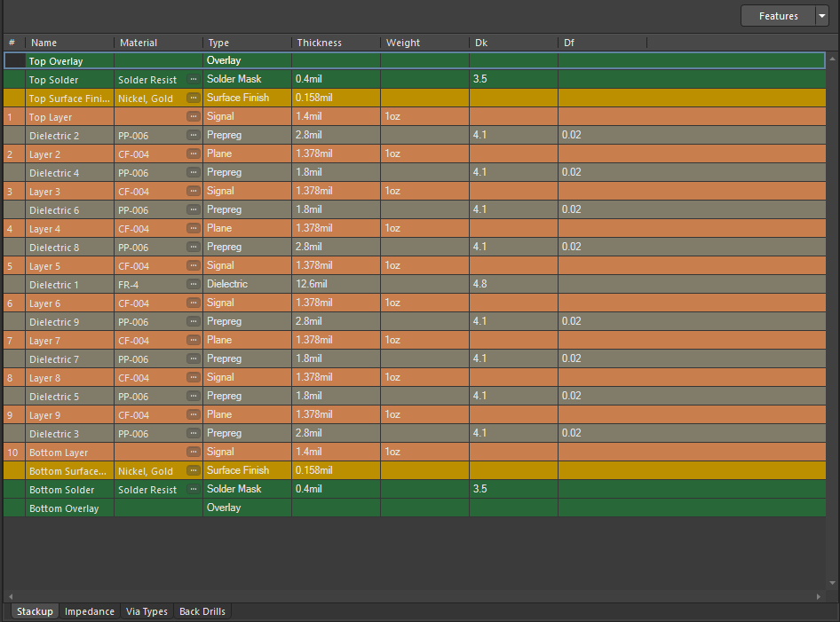Click the Layer 9 Plane type cell
This screenshot has height=622, width=840.
click(x=247, y=415)
